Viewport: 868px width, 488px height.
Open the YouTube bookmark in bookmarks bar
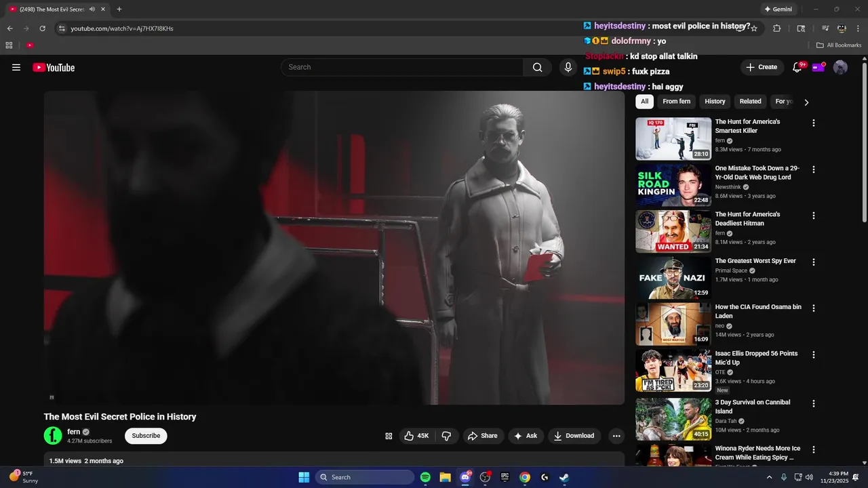tap(30, 45)
